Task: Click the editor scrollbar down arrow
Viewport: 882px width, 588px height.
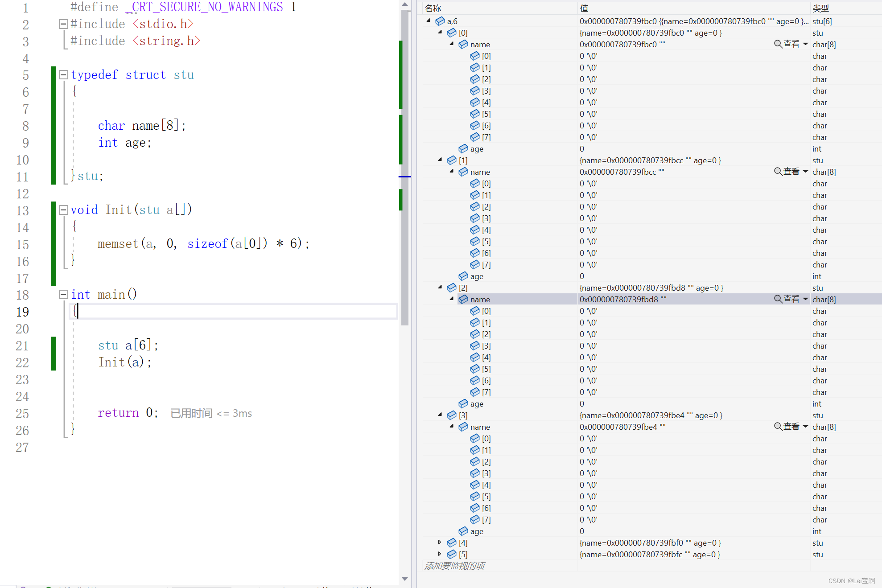Action: point(405,579)
